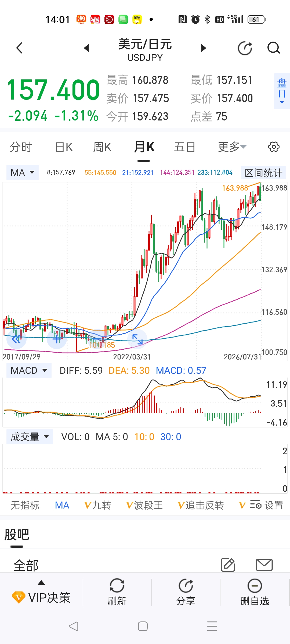Refresh quote using top circular arrow
This screenshot has width=290, height=644.
click(245, 48)
